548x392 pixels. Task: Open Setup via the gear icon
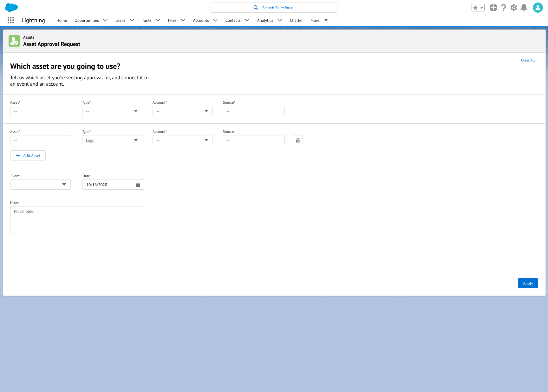(514, 8)
